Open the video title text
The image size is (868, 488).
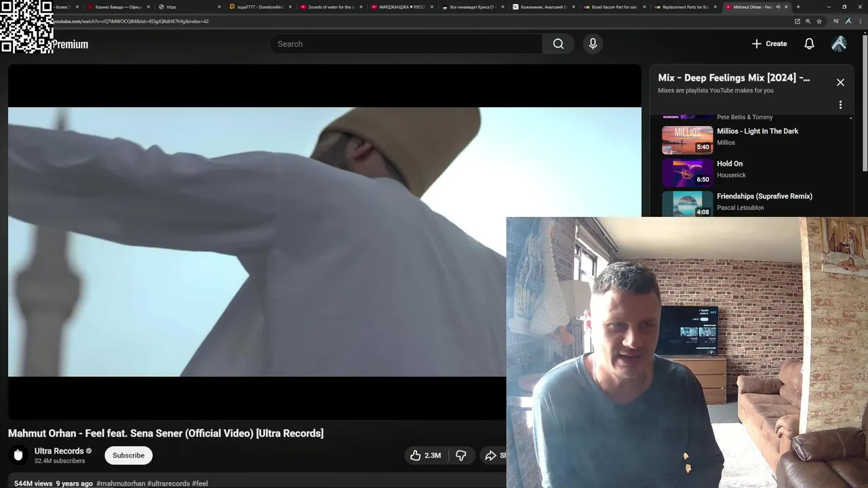coord(165,433)
